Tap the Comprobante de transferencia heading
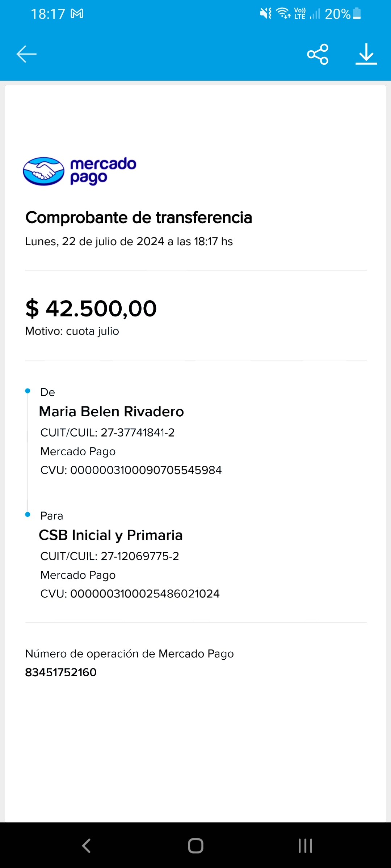Image resolution: width=391 pixels, height=868 pixels. click(x=139, y=218)
